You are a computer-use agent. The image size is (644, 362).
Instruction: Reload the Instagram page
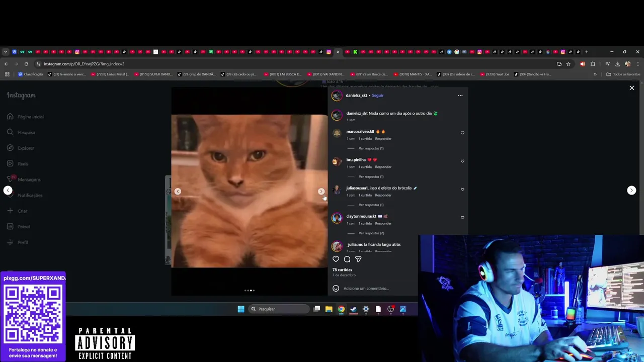point(26,64)
